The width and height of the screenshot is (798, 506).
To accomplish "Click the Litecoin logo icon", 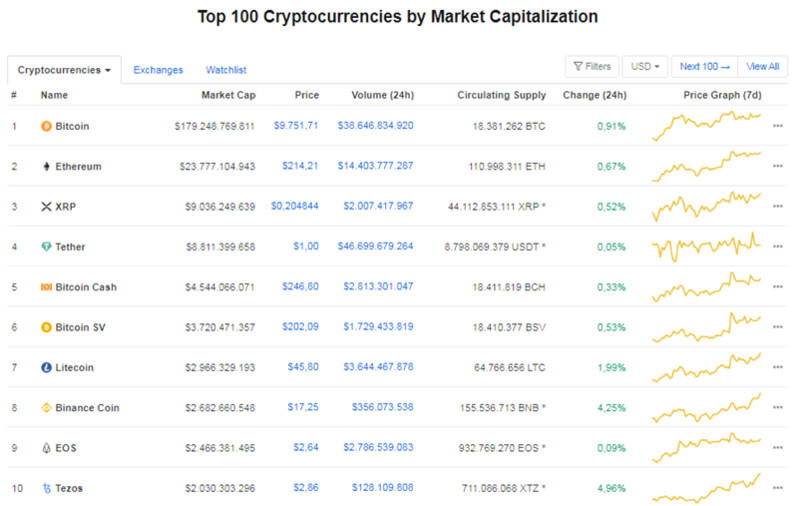I will coord(46,368).
